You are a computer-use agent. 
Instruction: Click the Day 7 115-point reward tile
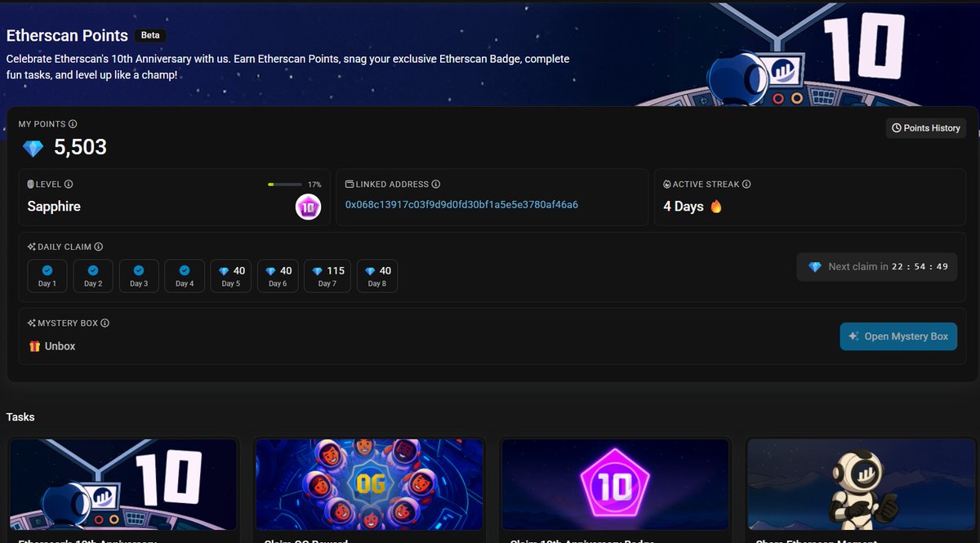point(327,276)
